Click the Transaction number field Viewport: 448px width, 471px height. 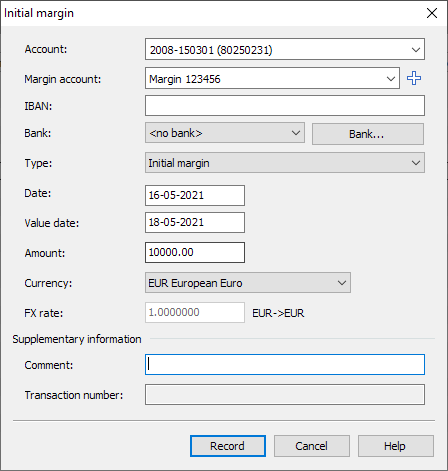[x=285, y=395]
